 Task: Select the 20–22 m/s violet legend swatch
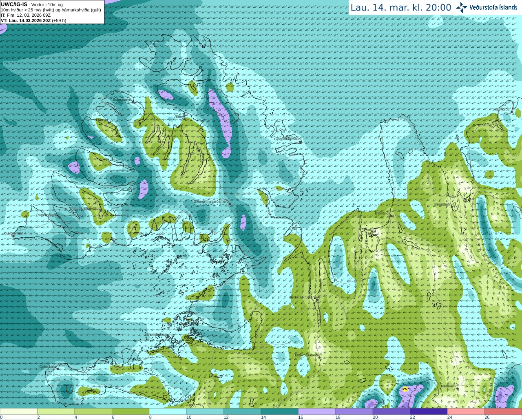(391, 412)
